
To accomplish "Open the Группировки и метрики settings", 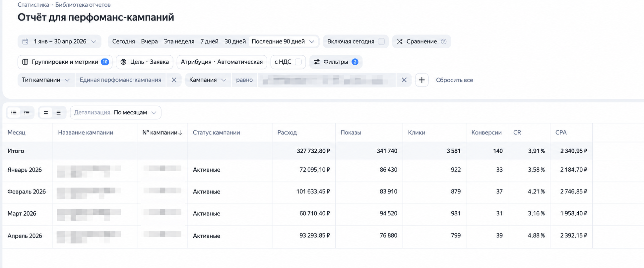I will [65, 62].
